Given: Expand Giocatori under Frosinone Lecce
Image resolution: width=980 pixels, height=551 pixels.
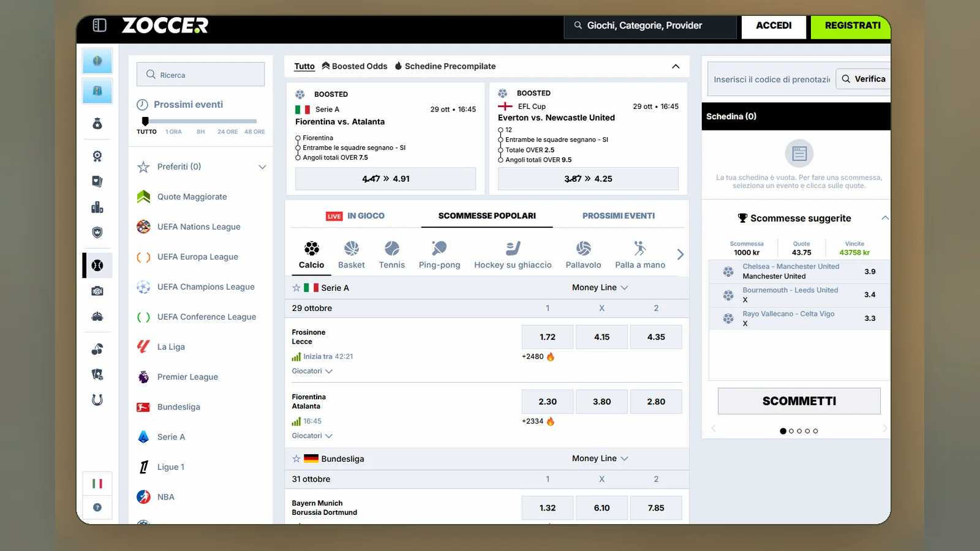Looking at the screenshot, I should (x=312, y=371).
